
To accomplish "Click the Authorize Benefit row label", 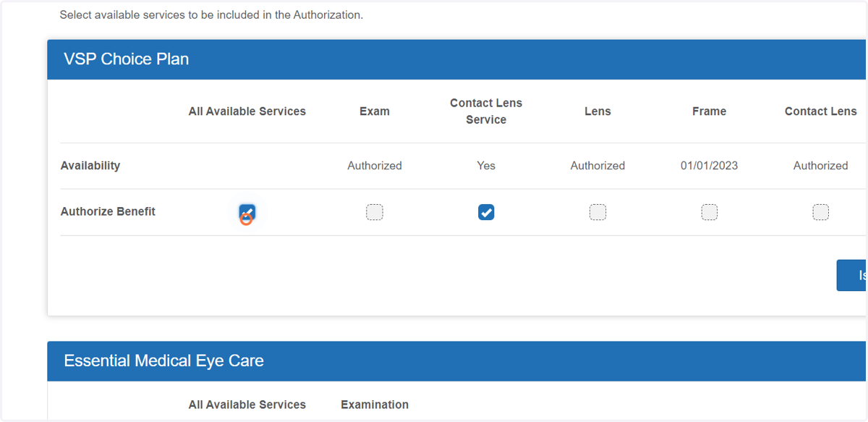I will [109, 211].
